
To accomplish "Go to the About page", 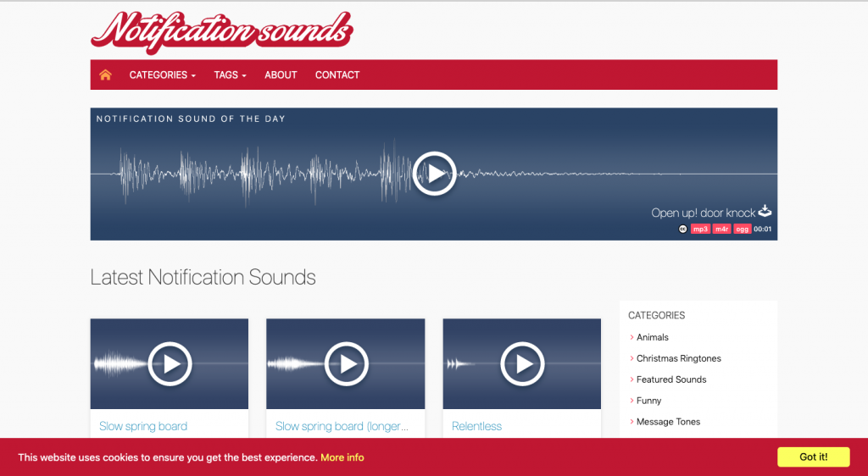I will [x=281, y=75].
